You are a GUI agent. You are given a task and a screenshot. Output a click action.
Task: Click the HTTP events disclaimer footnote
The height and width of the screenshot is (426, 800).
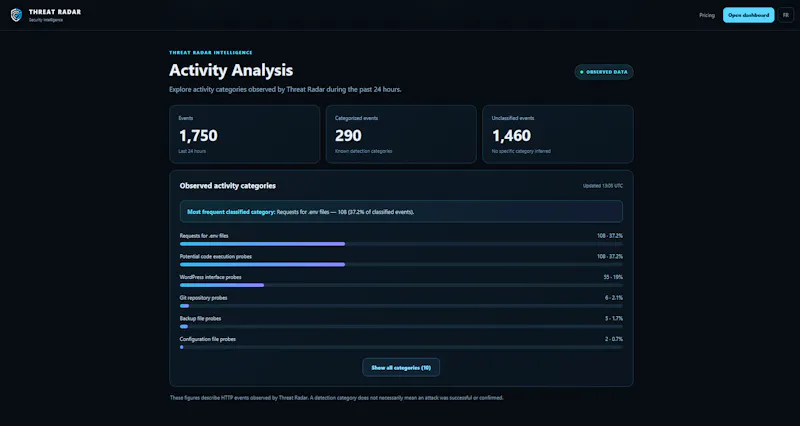coord(336,397)
